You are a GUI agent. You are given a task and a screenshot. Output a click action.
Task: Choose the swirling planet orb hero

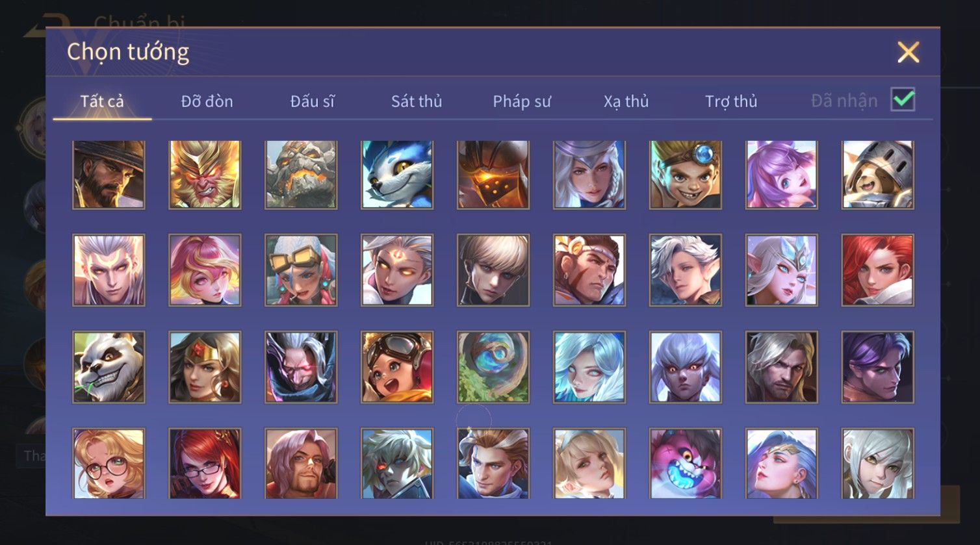point(493,367)
